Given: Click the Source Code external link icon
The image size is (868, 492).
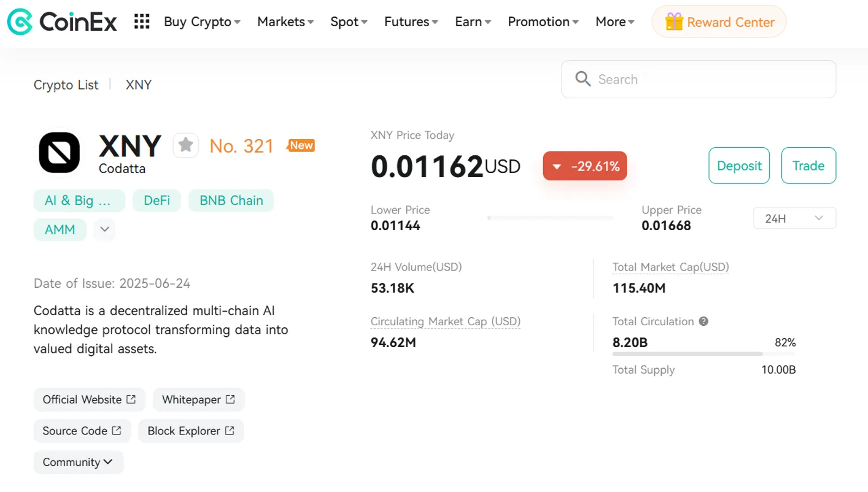Looking at the screenshot, I should coord(117,431).
